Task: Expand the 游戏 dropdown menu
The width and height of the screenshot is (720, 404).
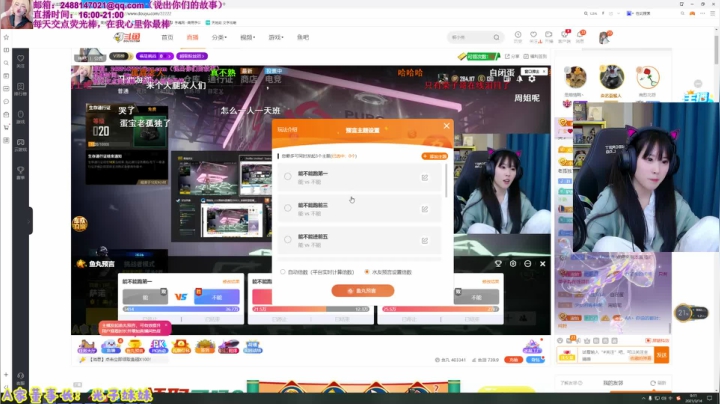Action: pyautogui.click(x=276, y=37)
